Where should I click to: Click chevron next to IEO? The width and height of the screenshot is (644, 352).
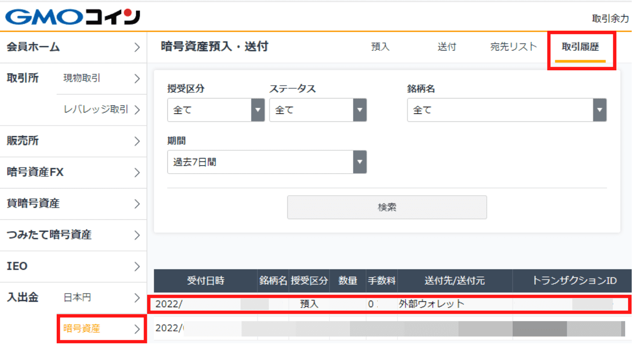coord(137,266)
